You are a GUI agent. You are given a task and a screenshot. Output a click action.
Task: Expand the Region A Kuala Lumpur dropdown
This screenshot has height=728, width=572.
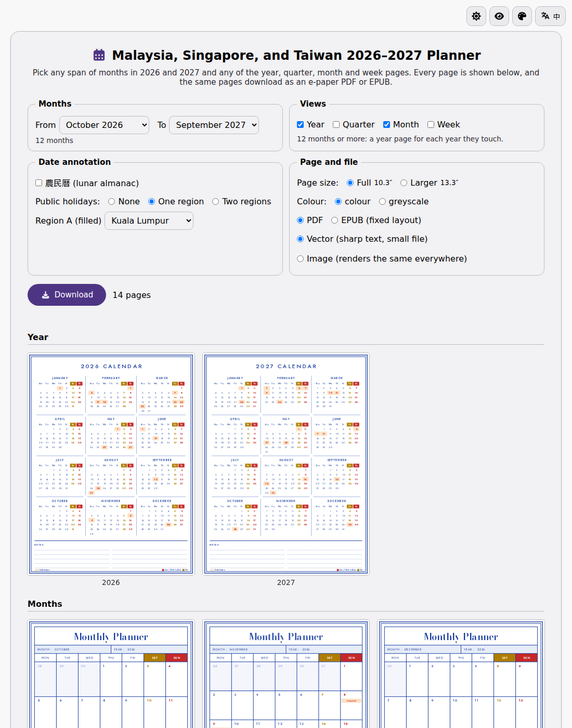coord(149,221)
